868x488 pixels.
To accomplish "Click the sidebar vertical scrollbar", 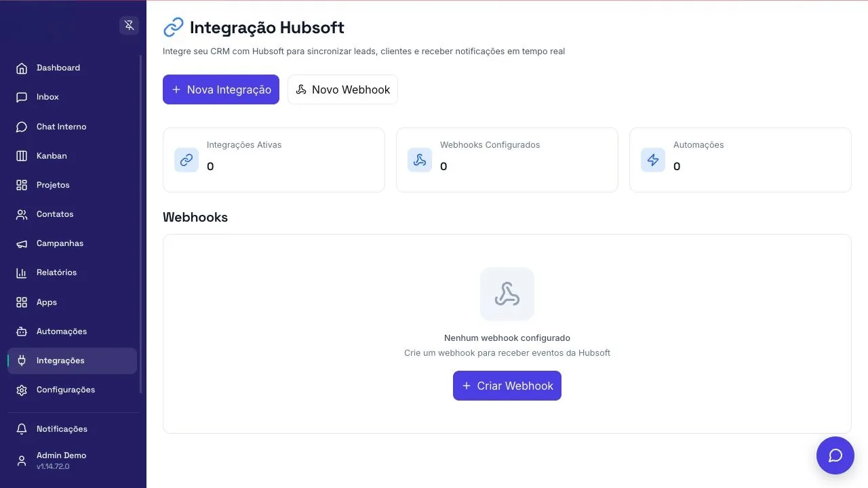I will [x=141, y=224].
